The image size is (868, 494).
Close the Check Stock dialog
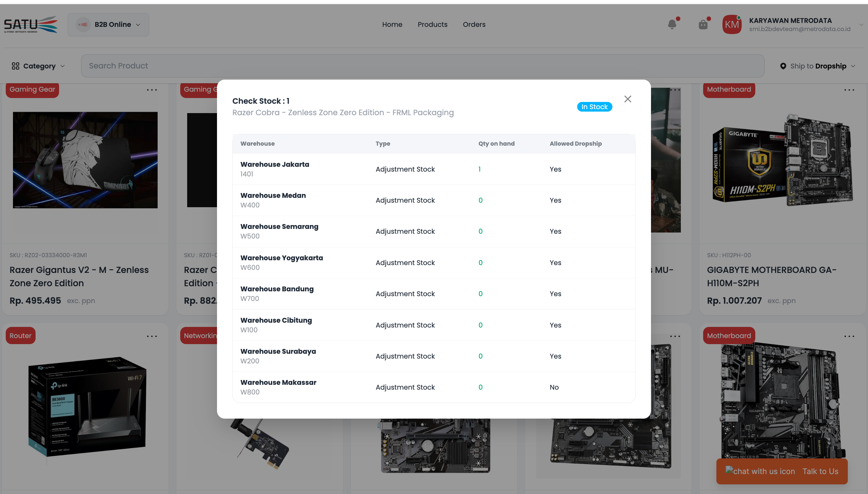[627, 99]
